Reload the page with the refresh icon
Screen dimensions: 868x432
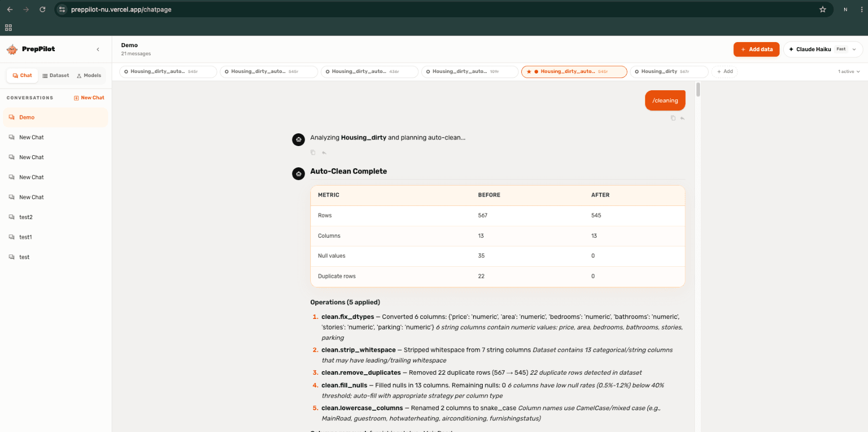click(42, 9)
